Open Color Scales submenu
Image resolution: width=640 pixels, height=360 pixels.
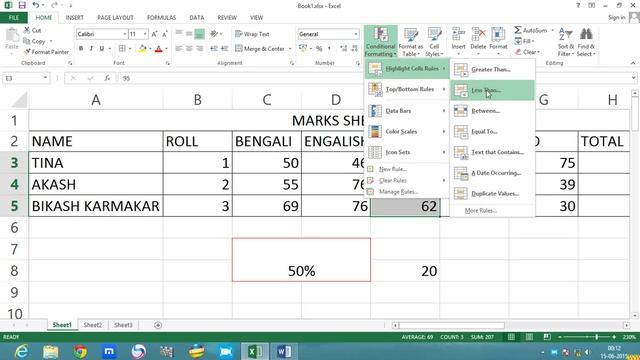click(407, 131)
